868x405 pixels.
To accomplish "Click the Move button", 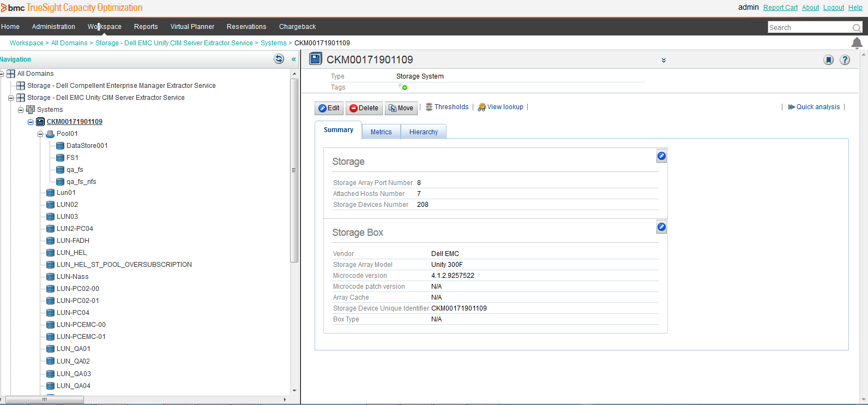I will coord(401,108).
